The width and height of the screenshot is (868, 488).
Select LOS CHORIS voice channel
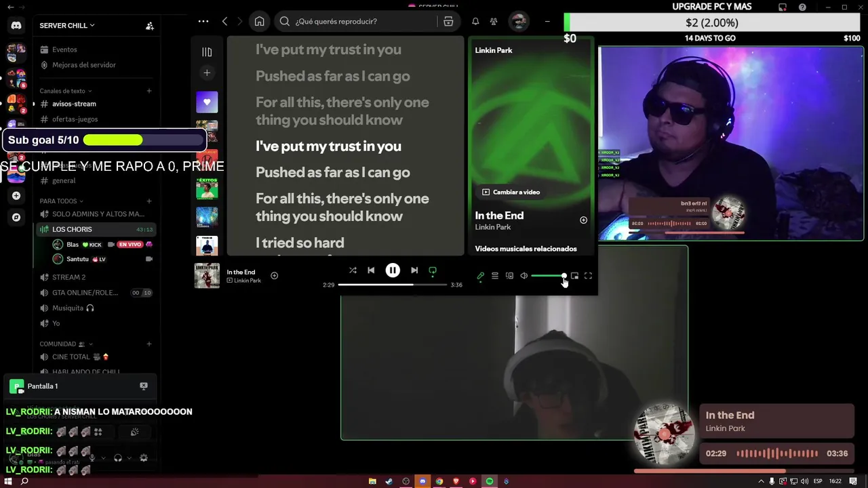click(96, 230)
